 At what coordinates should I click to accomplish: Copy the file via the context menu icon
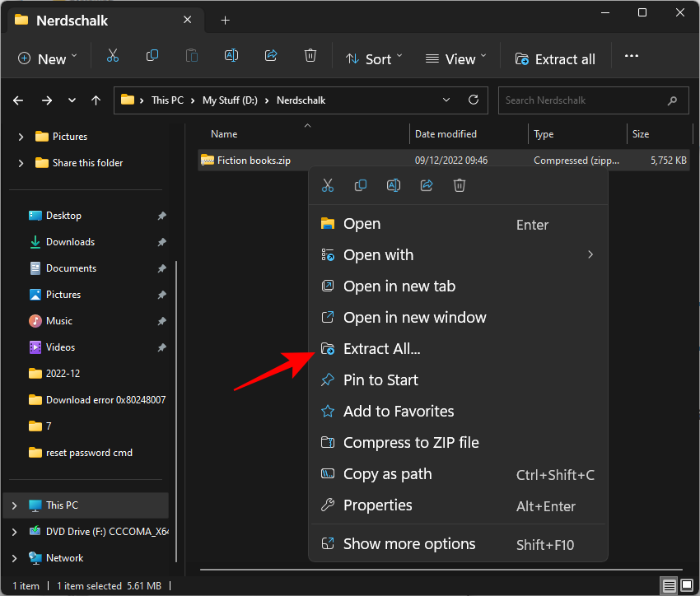point(361,185)
